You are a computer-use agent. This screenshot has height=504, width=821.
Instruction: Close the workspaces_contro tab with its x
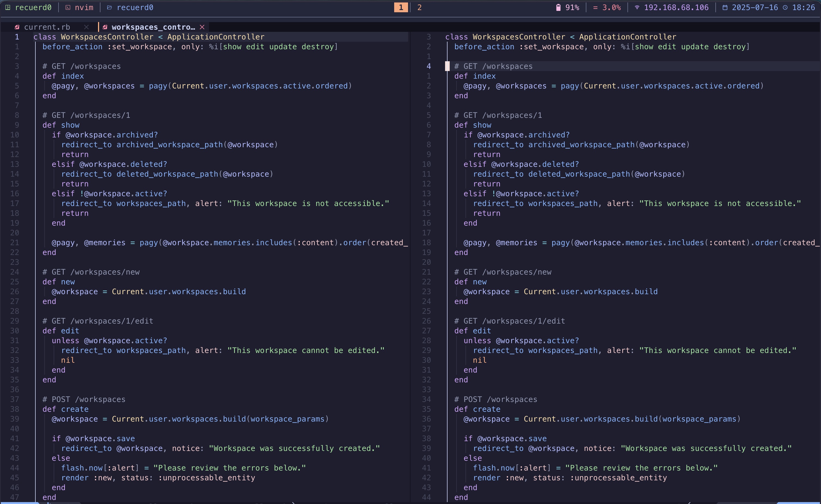[202, 27]
